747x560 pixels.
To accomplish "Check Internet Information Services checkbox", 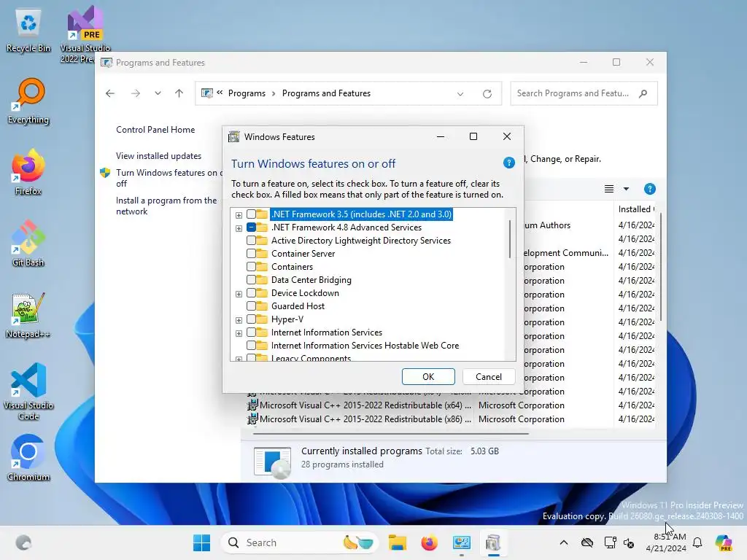I will [x=251, y=332].
